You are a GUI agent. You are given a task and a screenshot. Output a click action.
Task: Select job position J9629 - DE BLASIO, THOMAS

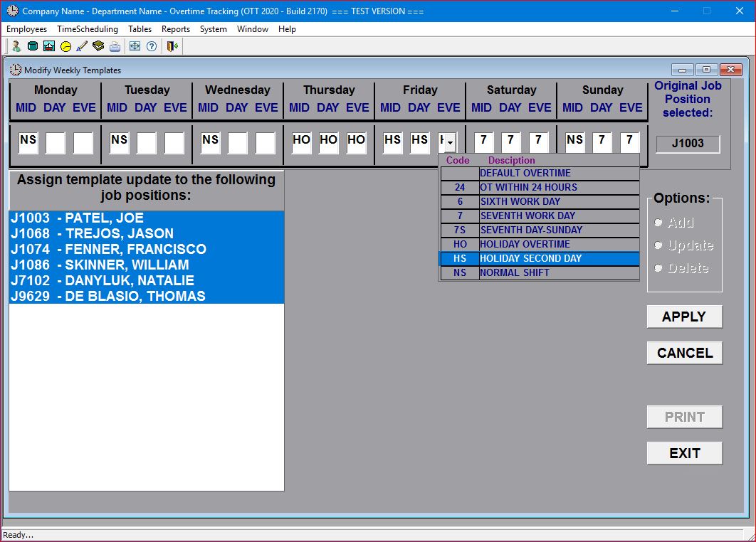pyautogui.click(x=147, y=296)
